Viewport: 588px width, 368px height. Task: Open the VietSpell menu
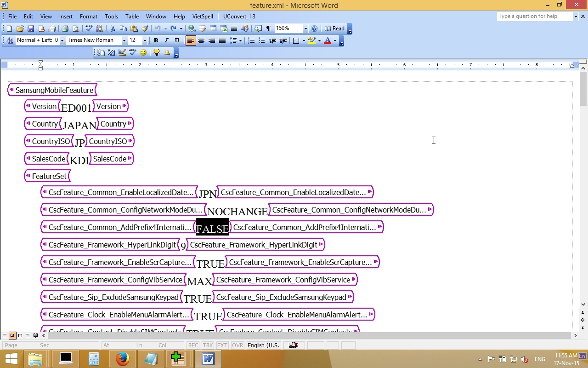(203, 17)
